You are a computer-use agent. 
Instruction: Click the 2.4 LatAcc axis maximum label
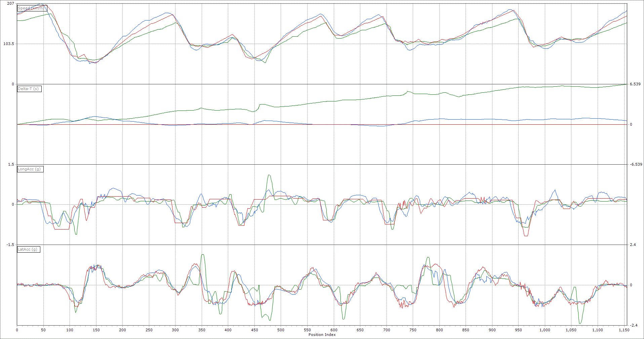633,245
